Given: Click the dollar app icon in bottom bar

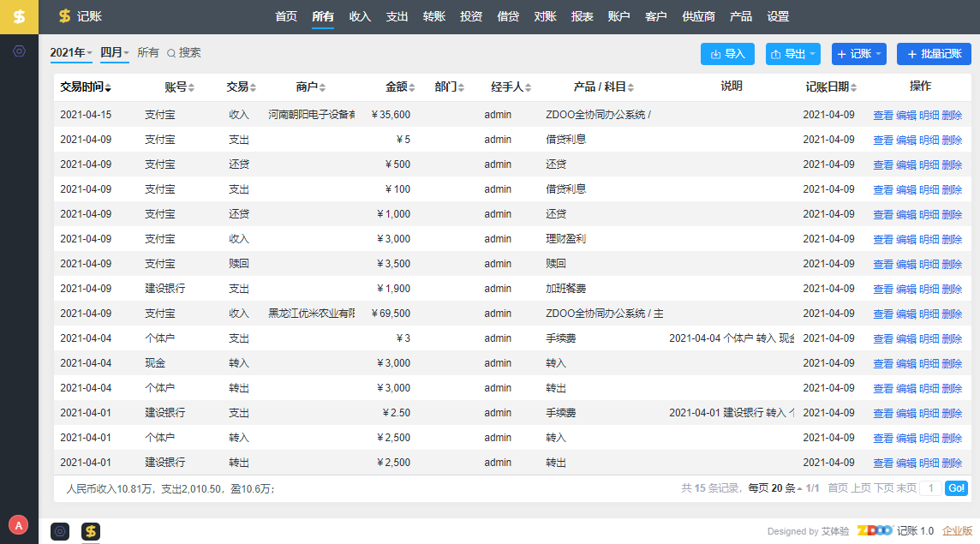Looking at the screenshot, I should click(91, 531).
